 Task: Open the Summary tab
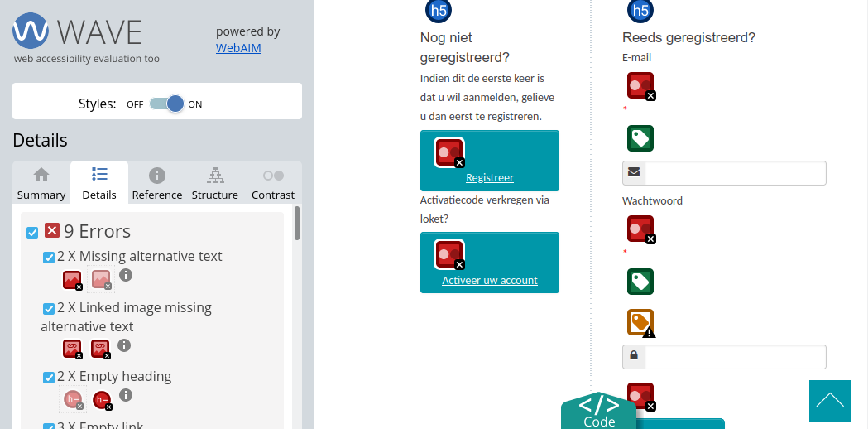41,184
